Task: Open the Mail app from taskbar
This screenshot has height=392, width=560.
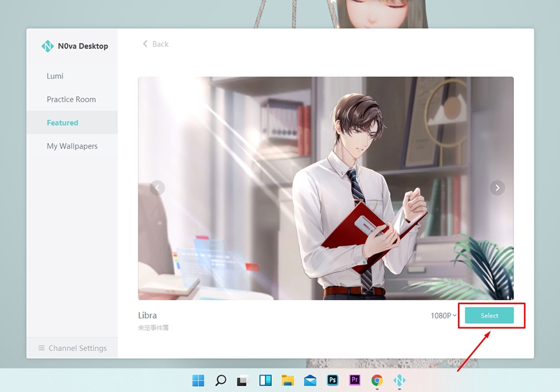Action: pos(310,380)
